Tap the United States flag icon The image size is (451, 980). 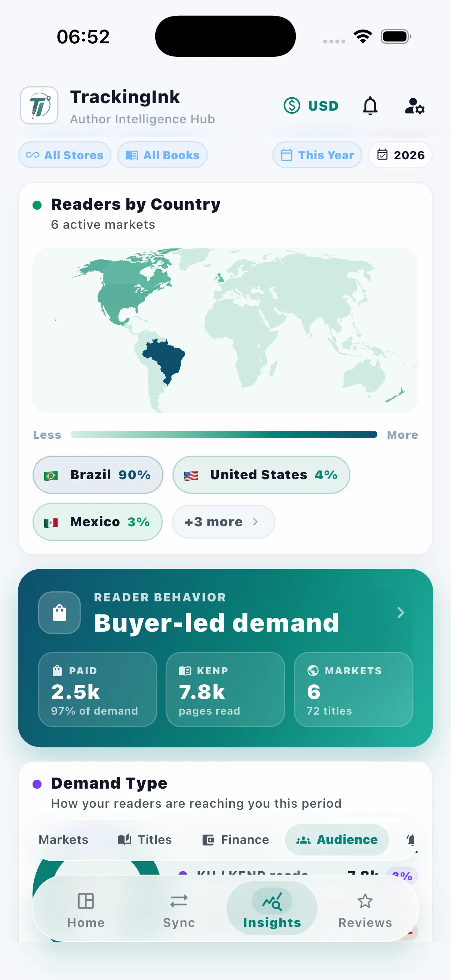point(191,475)
